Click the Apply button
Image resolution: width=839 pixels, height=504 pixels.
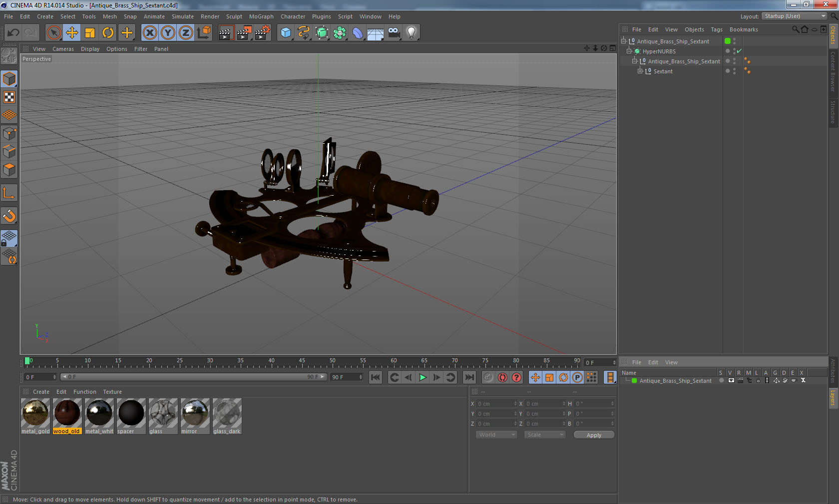click(x=594, y=435)
